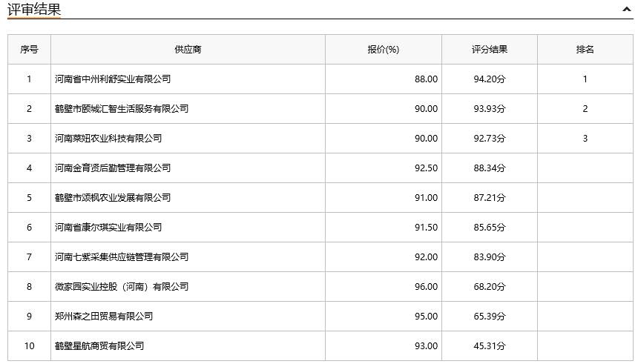Select supplier 河南金育贤后勤管理有限公司
This screenshot has width=638, height=364.
[113, 168]
